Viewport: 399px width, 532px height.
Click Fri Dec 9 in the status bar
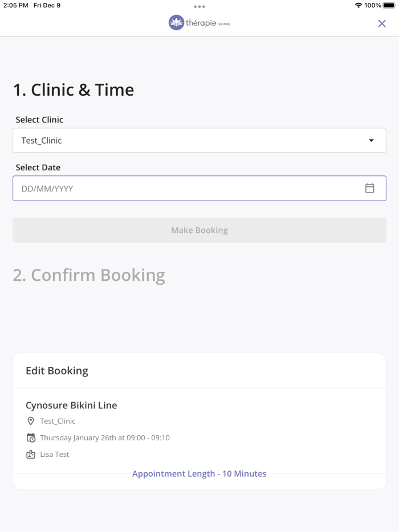(x=47, y=5)
